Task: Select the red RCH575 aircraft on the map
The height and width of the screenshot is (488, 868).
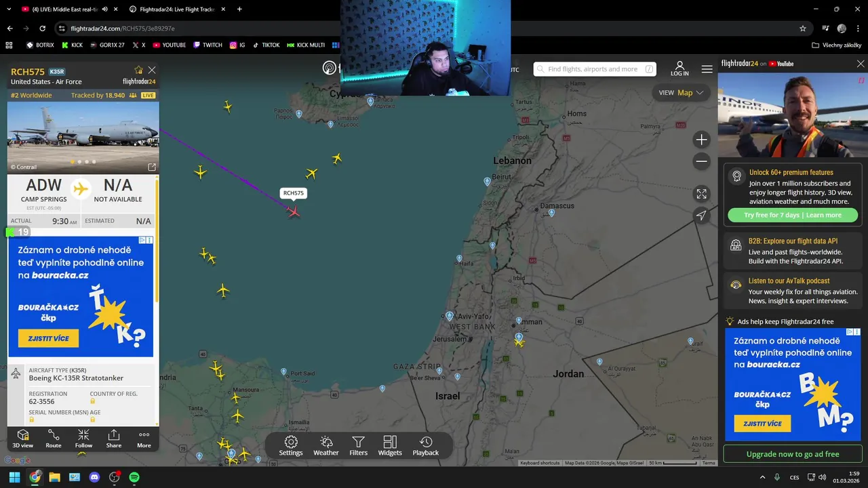Action: pyautogui.click(x=294, y=212)
